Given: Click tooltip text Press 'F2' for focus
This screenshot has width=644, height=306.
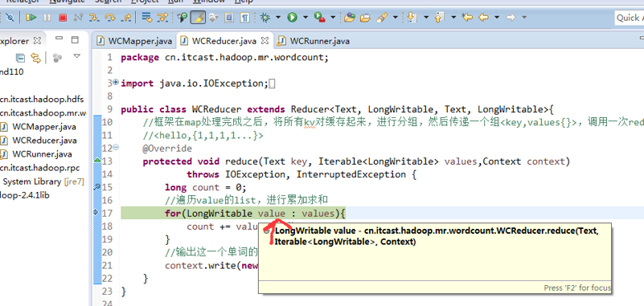Looking at the screenshot, I should pyautogui.click(x=577, y=288).
